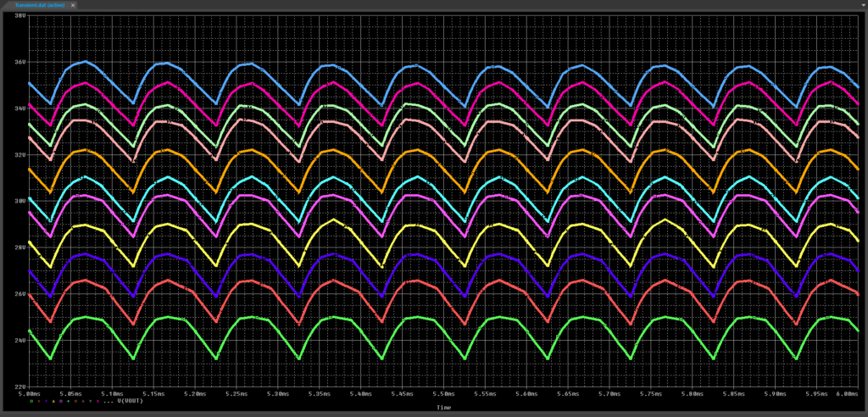The image size is (868, 417).
Task: Click the magenta circle legend symbol
Action: coord(61,401)
